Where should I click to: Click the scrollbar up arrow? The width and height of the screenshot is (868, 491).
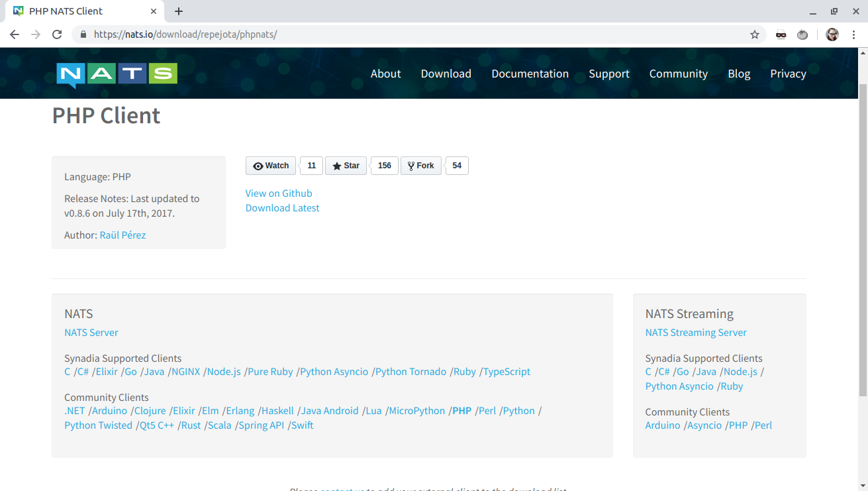pyautogui.click(x=863, y=53)
